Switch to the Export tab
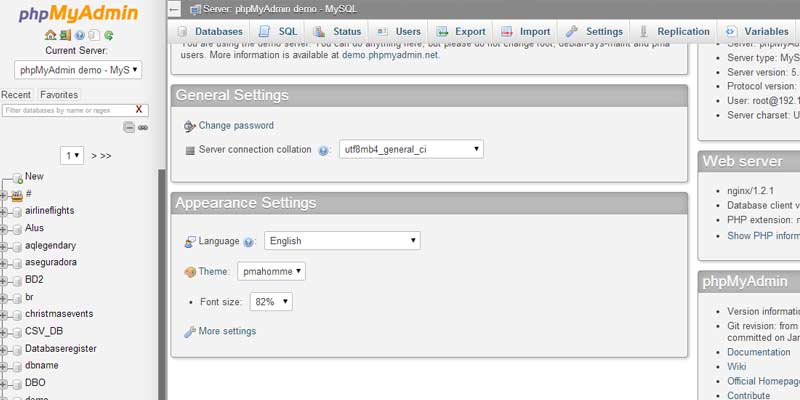 tap(461, 32)
